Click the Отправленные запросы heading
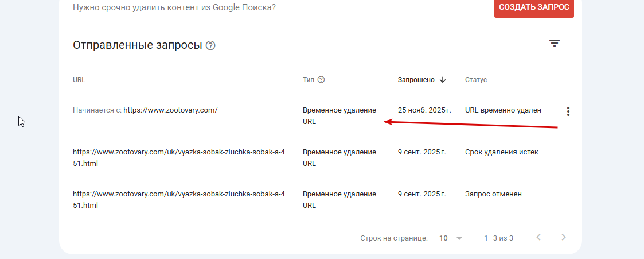Image resolution: width=644 pixels, height=259 pixels. point(137,45)
